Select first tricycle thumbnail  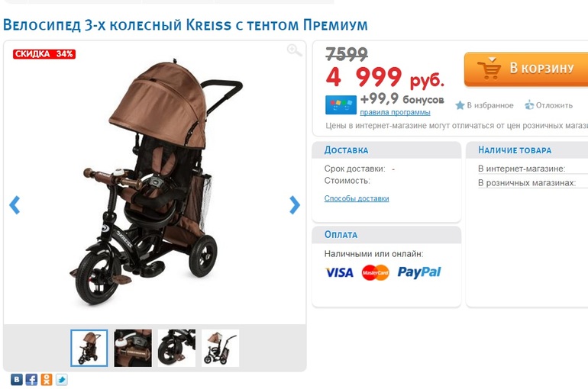click(x=89, y=348)
